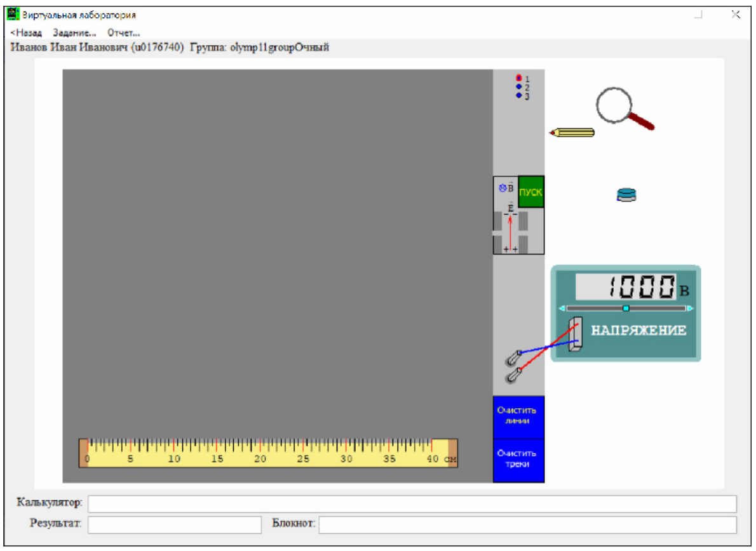Start the experiment with the ПУСК button
Screen dimensions: 756x551
coord(531,192)
